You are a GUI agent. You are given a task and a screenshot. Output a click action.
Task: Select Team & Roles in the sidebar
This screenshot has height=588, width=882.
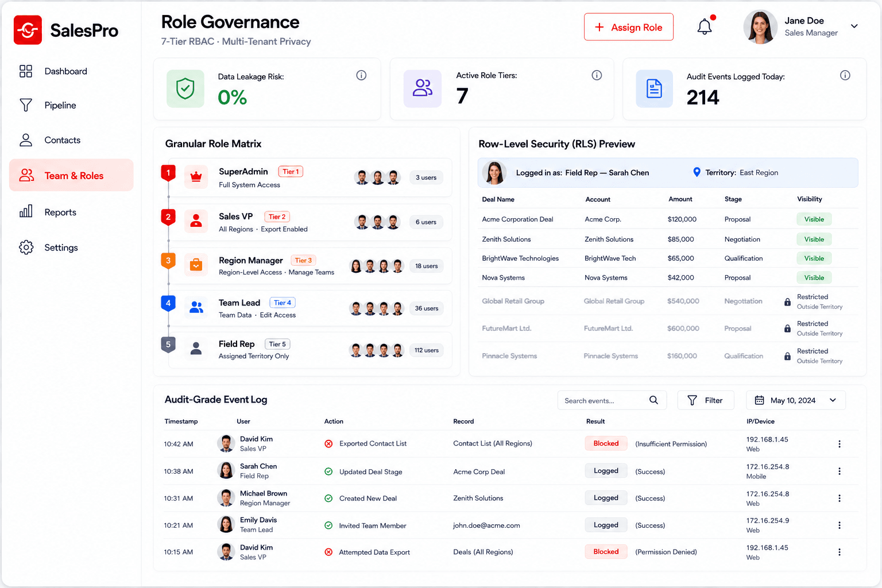tap(71, 175)
